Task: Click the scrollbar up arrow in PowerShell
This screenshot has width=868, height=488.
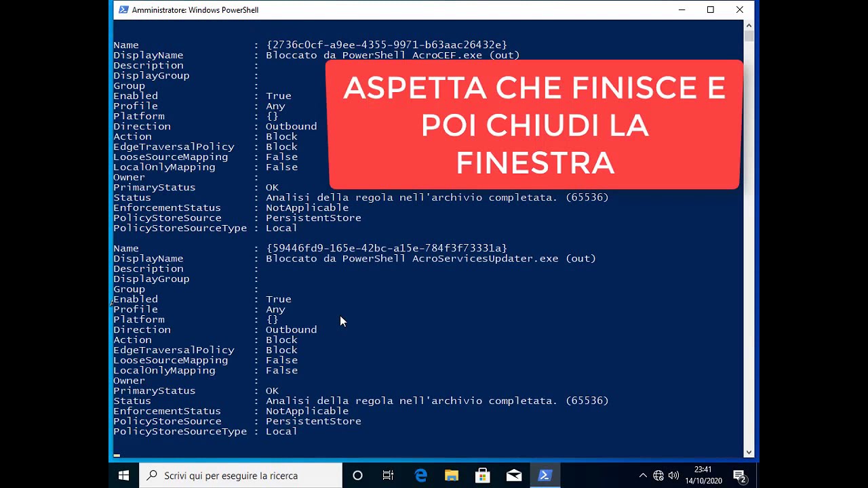Action: 749,25
